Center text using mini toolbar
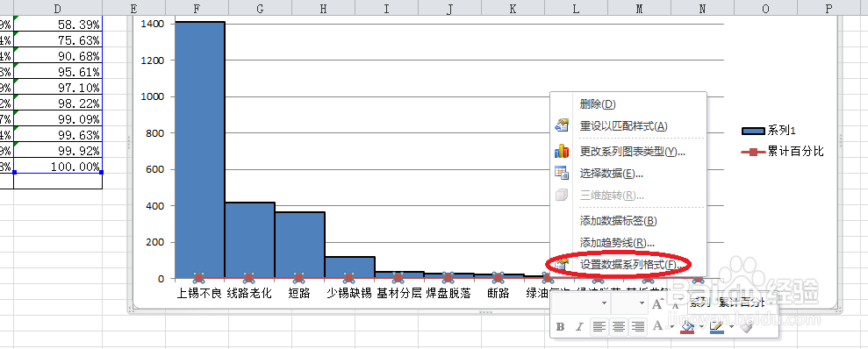 point(619,327)
